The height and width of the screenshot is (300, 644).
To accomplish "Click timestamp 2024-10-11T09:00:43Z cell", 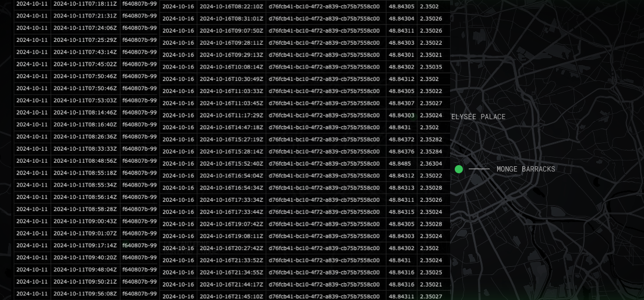I will [x=85, y=221].
